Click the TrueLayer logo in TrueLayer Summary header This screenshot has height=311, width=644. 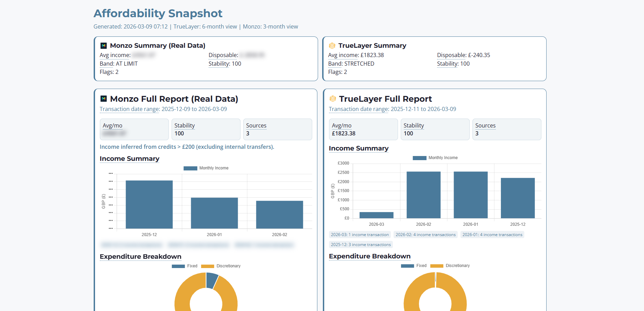332,45
